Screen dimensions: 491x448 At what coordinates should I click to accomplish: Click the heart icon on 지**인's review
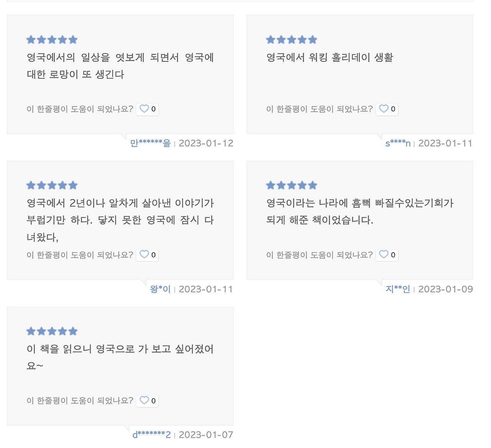[x=384, y=255]
